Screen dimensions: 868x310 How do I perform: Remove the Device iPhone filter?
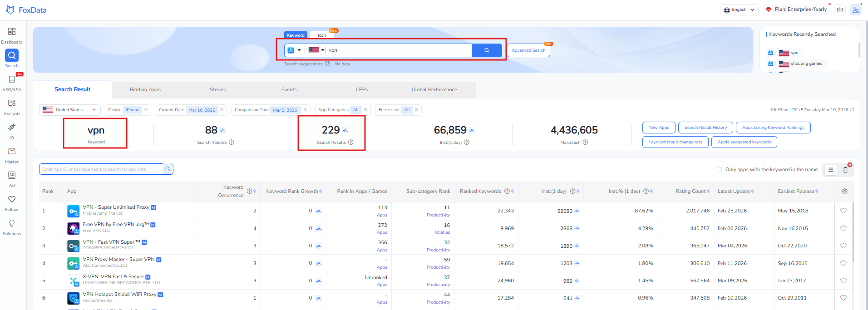point(146,110)
